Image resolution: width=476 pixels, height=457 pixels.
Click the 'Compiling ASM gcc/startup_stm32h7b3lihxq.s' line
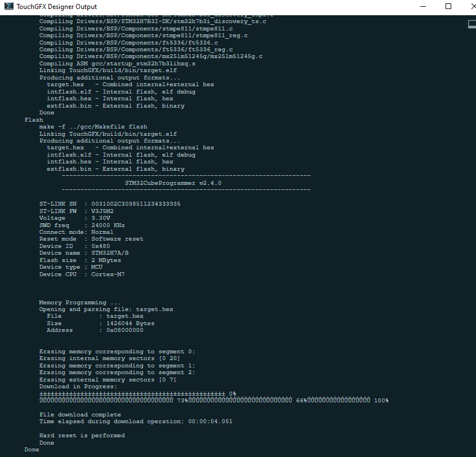[x=117, y=64]
